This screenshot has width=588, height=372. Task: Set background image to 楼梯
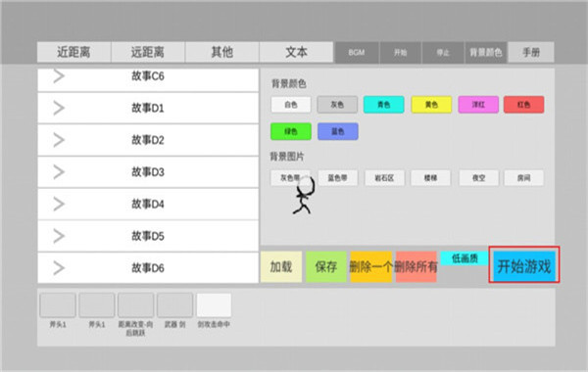click(430, 178)
